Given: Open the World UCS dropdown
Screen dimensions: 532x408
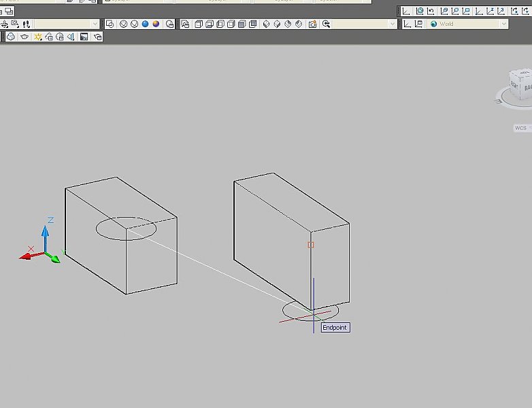Looking at the screenshot, I should pyautogui.click(x=503, y=24).
